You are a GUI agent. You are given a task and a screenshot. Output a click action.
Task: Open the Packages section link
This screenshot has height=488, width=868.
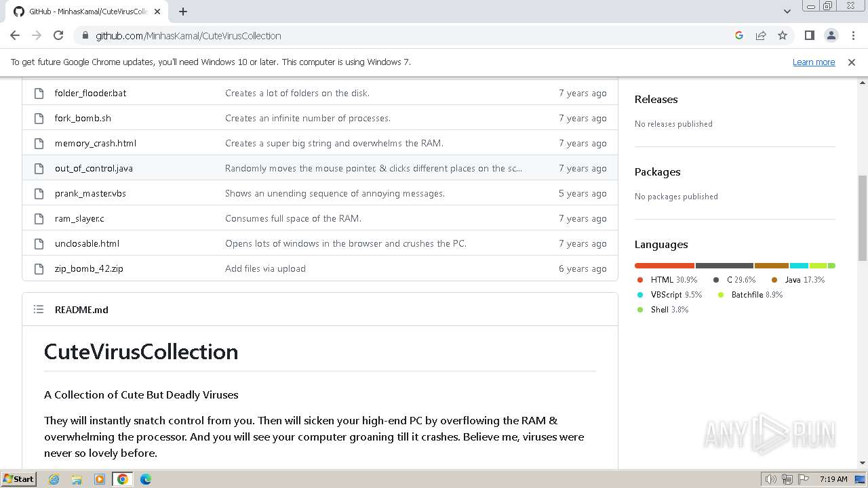657,171
